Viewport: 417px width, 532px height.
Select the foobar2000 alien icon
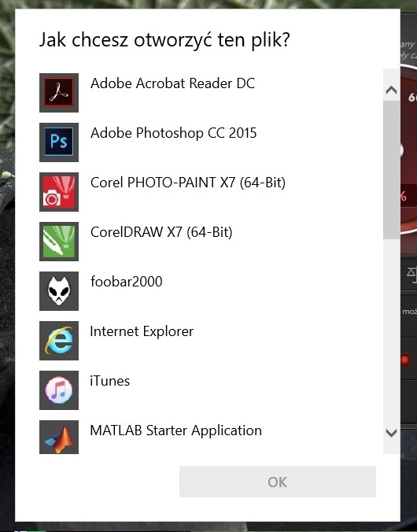[x=59, y=290]
